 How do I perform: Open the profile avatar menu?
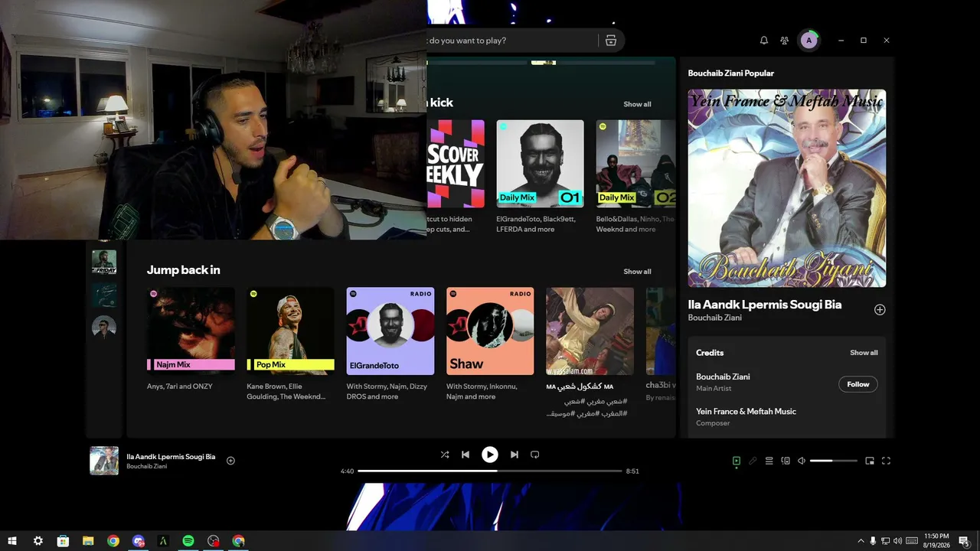[x=809, y=41]
